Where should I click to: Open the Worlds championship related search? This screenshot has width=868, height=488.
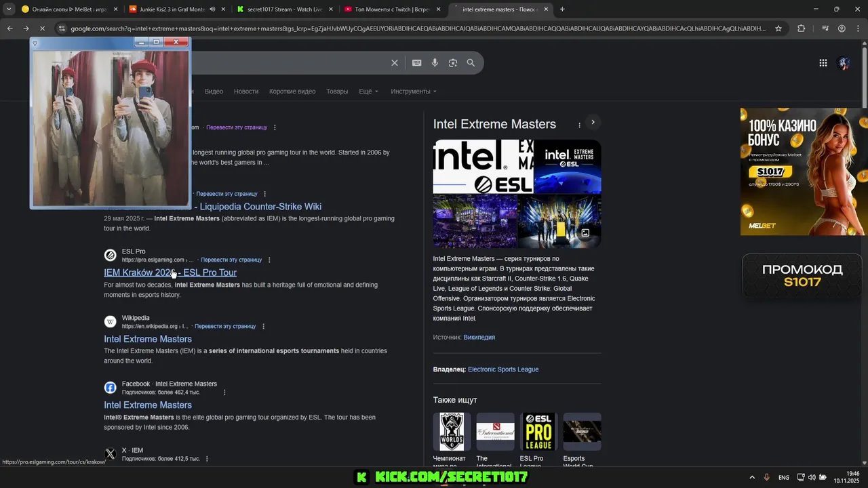click(452, 439)
